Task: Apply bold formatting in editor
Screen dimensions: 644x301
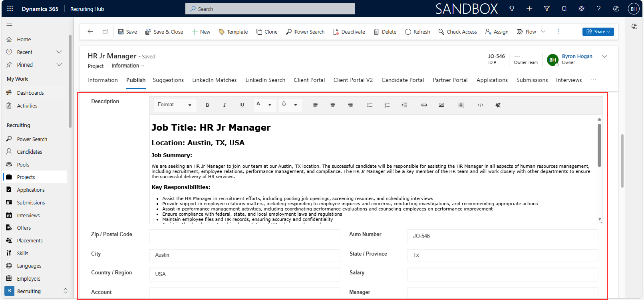Action: [207, 105]
